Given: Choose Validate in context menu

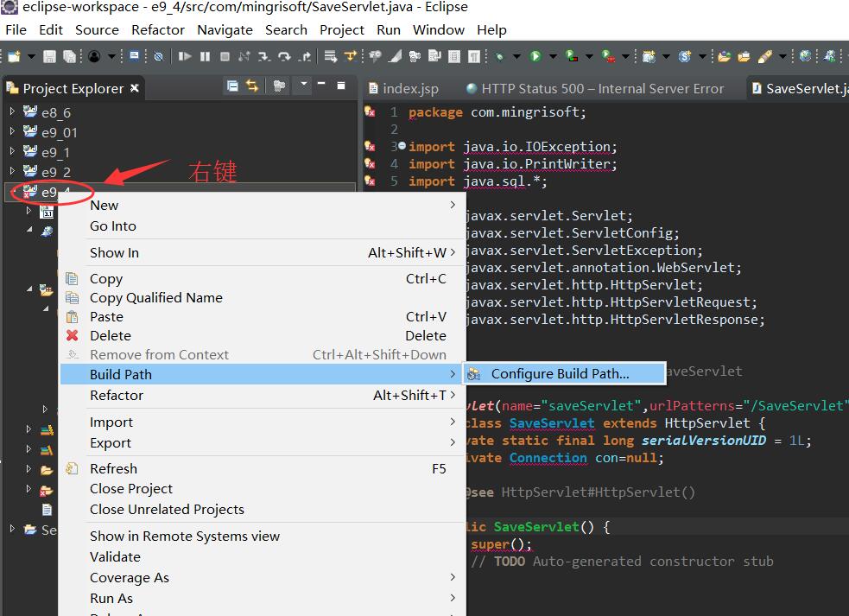Looking at the screenshot, I should pyautogui.click(x=261, y=557).
